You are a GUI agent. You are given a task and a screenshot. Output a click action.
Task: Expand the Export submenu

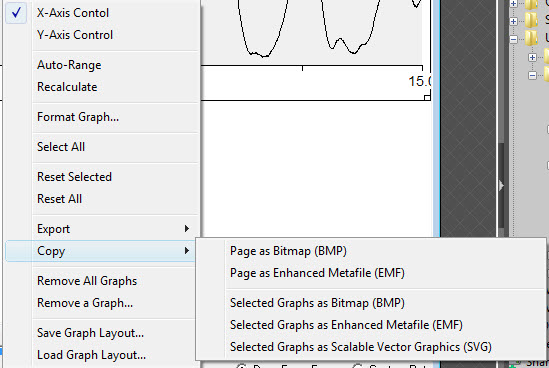pyautogui.click(x=102, y=229)
